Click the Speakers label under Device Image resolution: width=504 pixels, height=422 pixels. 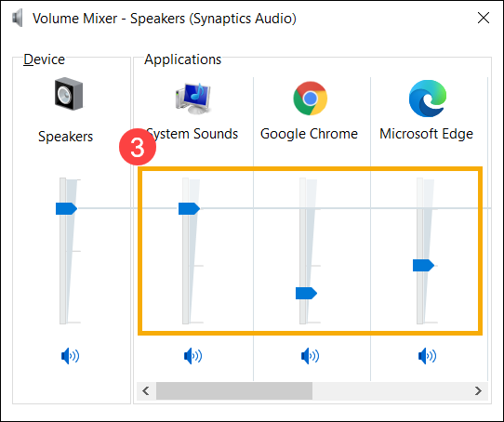66,137
